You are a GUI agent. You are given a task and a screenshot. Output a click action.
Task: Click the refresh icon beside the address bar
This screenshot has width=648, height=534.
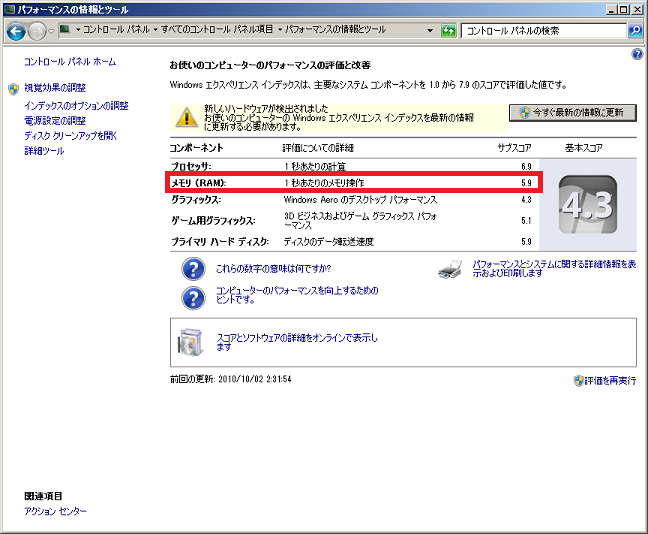click(x=449, y=32)
